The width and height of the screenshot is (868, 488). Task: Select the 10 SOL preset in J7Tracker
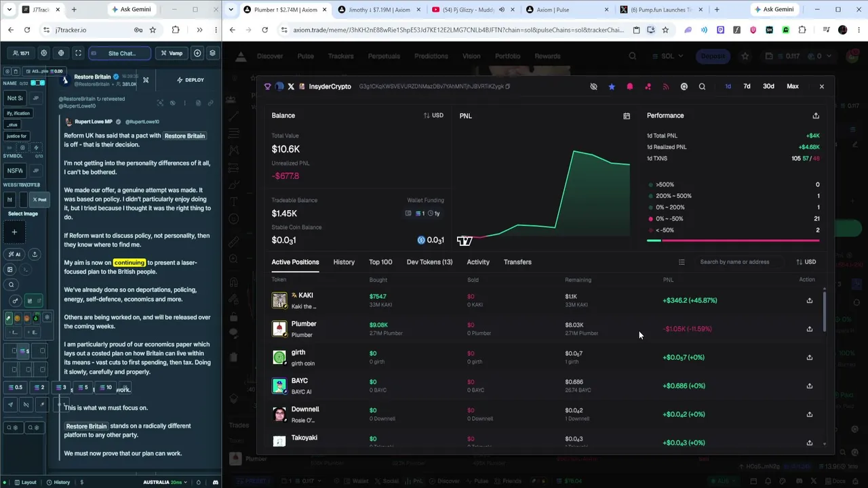[x=106, y=388]
